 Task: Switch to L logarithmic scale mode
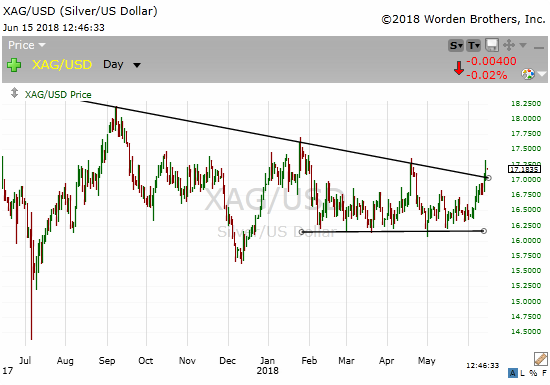pos(523,373)
